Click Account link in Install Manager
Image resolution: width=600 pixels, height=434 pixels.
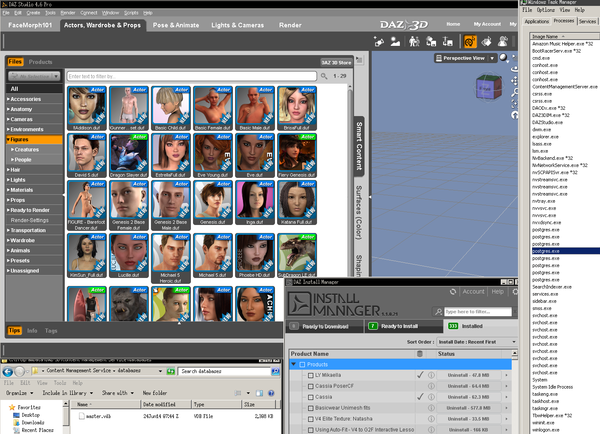pyautogui.click(x=473, y=292)
